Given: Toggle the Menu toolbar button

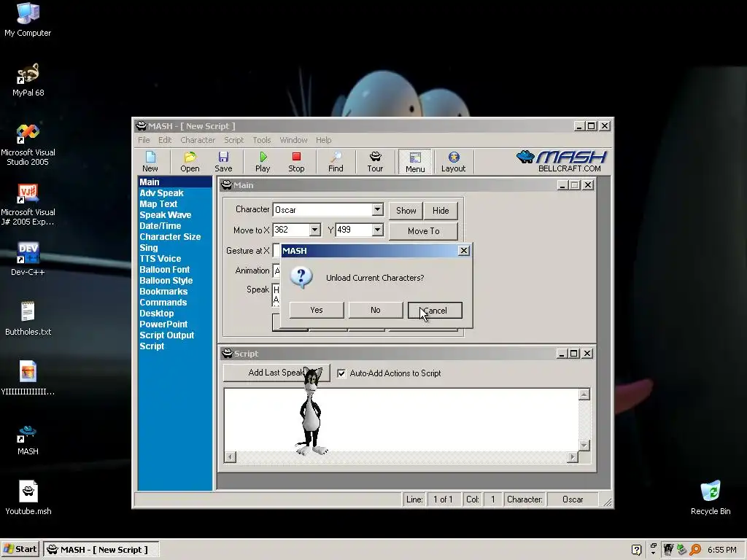Looking at the screenshot, I should pos(415,161).
